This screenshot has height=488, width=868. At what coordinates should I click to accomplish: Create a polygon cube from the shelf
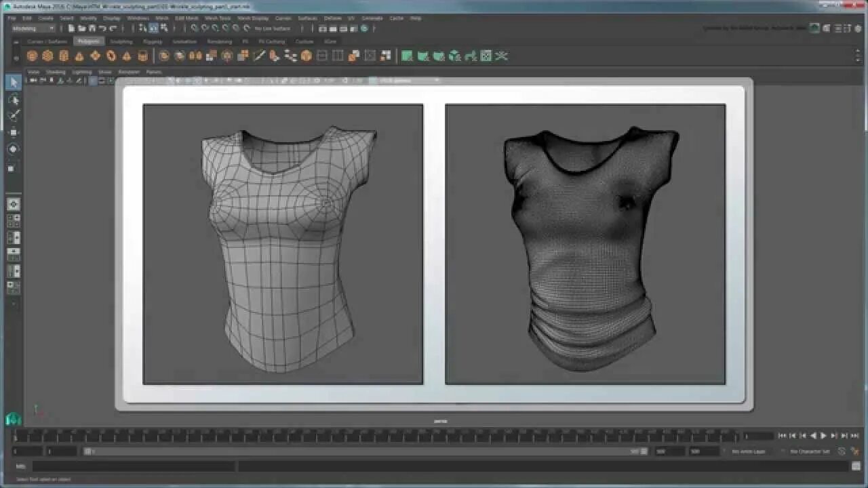click(x=47, y=56)
